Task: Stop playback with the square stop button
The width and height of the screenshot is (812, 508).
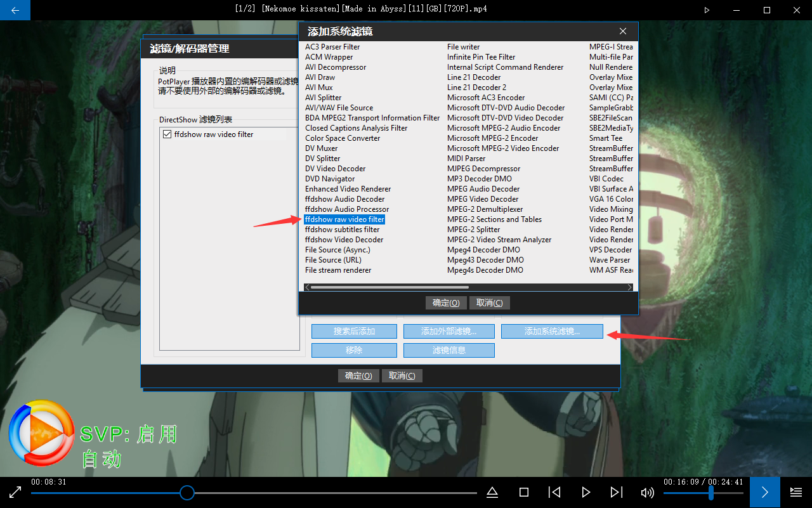Action: point(524,492)
